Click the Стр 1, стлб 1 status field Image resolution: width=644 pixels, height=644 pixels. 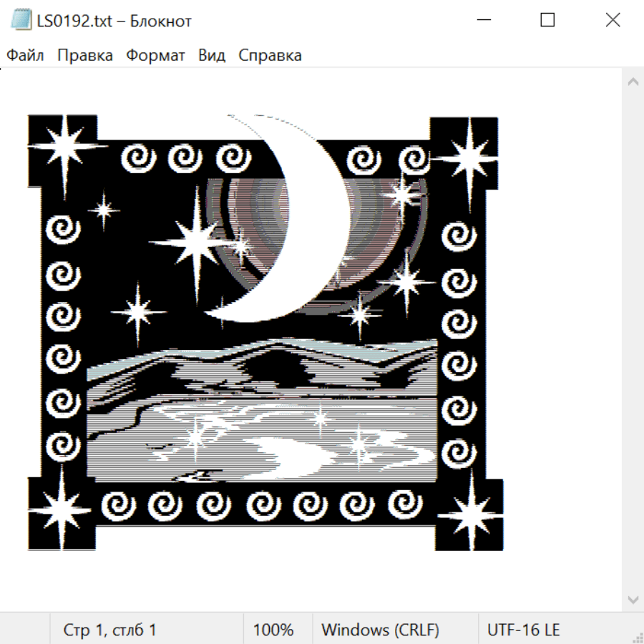coord(109,630)
